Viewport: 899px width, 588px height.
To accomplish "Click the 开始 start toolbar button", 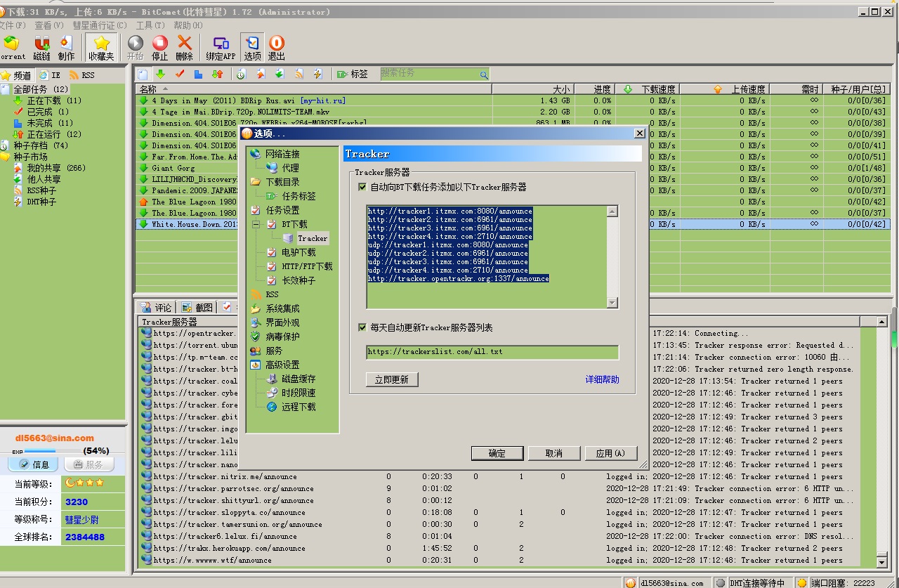I will [136, 48].
